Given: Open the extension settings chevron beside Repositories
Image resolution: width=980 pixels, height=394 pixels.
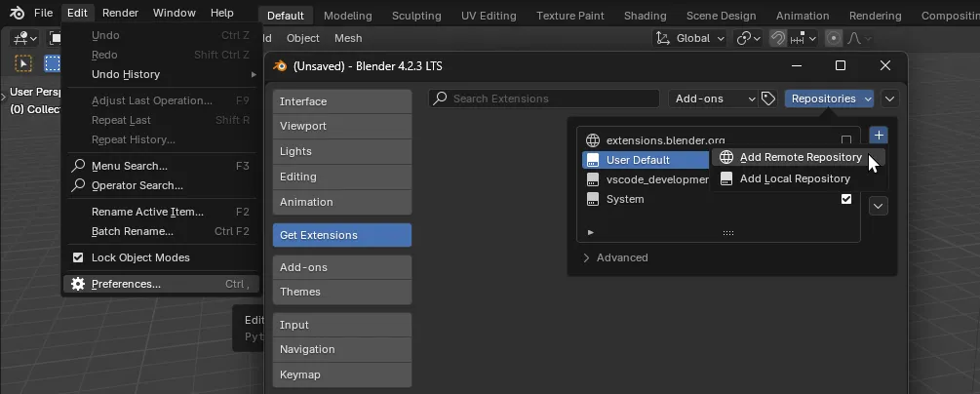Looking at the screenshot, I should [890, 98].
